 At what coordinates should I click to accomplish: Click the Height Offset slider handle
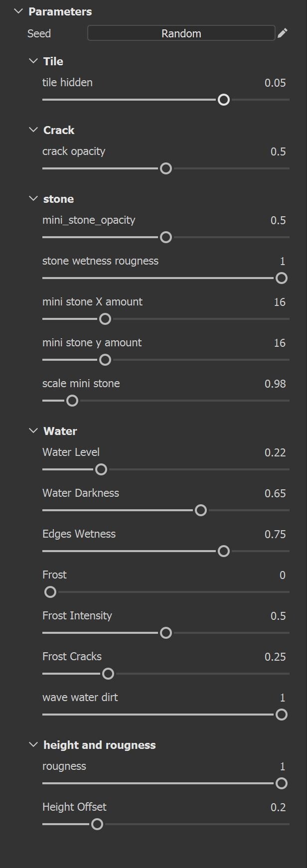click(x=97, y=824)
